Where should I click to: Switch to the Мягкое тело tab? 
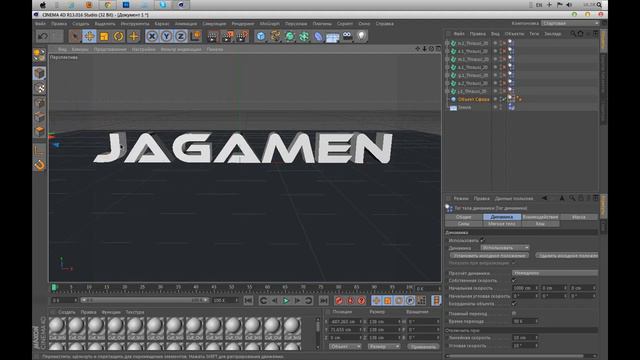click(502, 224)
